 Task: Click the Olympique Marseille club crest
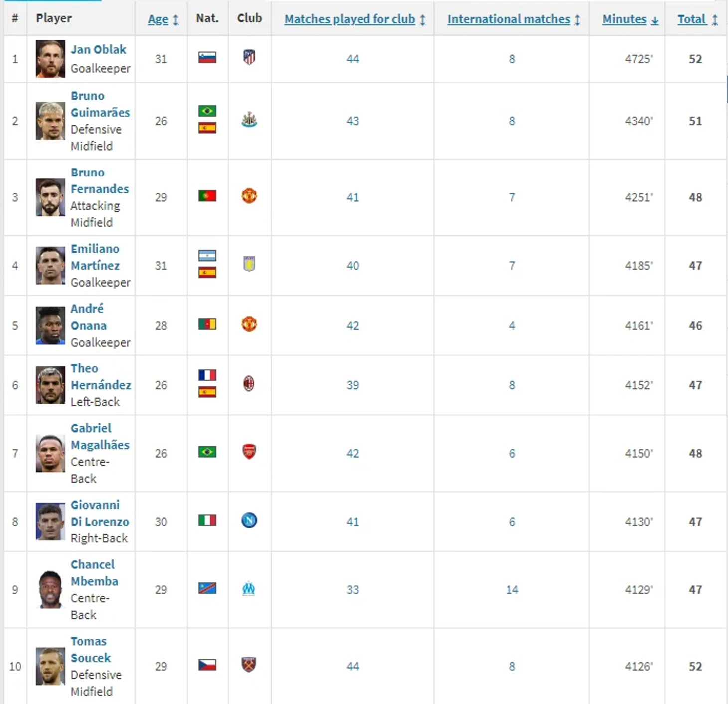click(x=249, y=589)
